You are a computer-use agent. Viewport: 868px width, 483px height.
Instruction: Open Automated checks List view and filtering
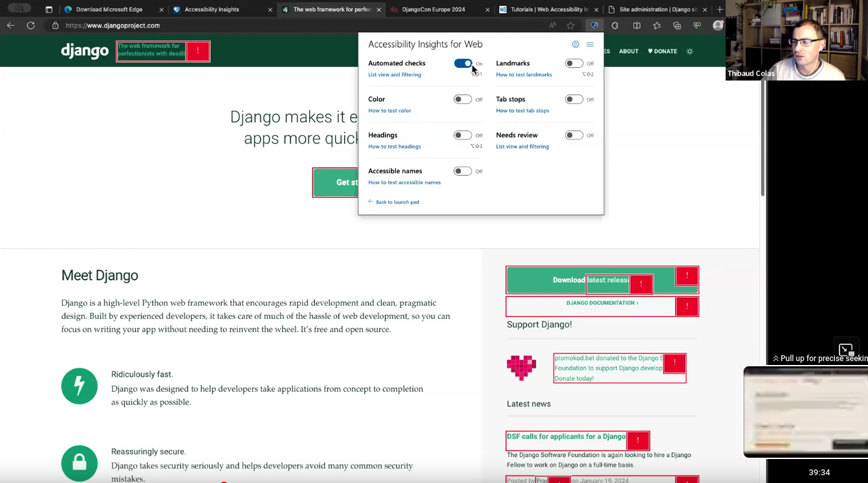pos(394,75)
